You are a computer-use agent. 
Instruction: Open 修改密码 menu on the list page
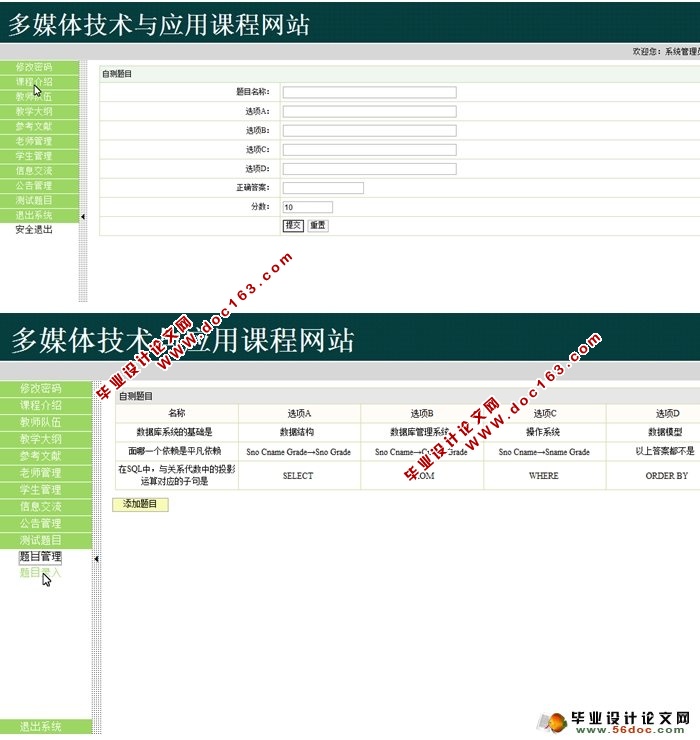[46, 388]
